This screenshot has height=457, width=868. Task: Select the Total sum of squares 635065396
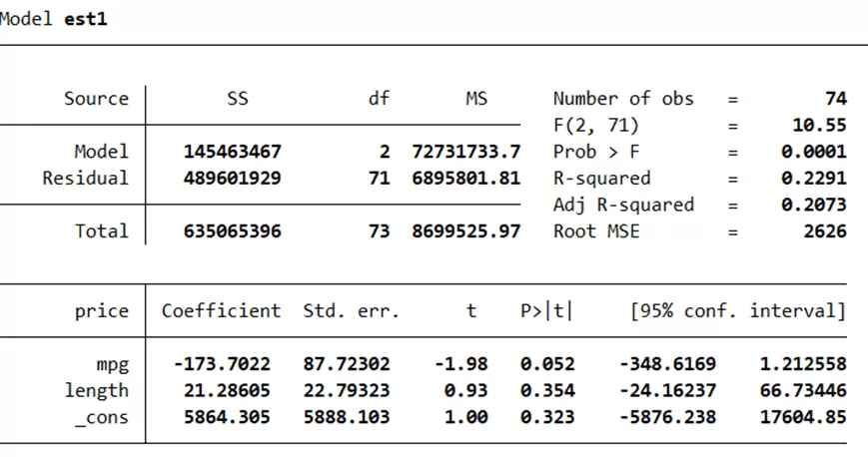pos(232,231)
